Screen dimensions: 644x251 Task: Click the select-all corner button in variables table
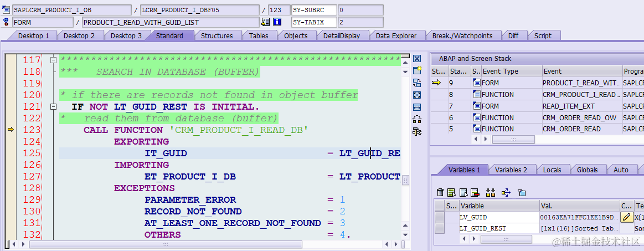pos(440,206)
